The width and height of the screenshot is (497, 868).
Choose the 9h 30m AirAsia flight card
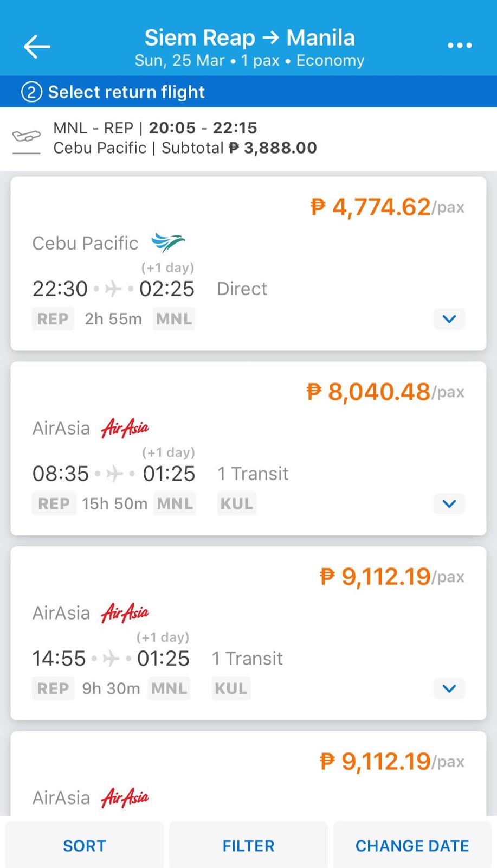(x=248, y=633)
